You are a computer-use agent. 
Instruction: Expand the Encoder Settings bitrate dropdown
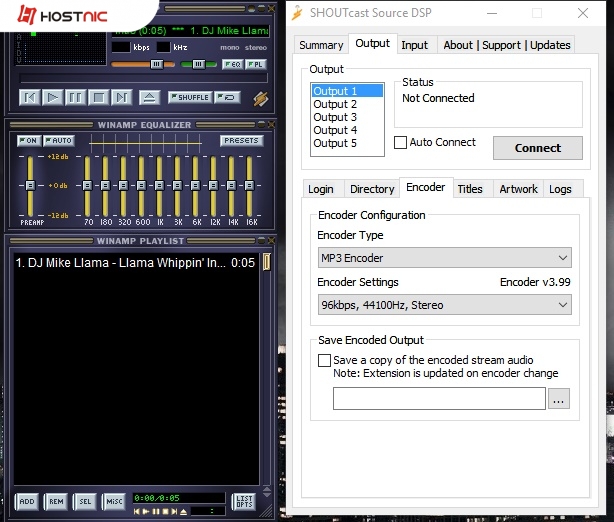[x=444, y=305]
